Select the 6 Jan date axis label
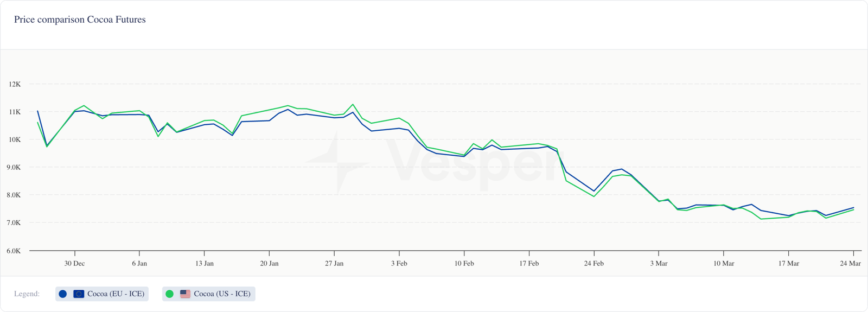Screen dimensions: 868x312 pyautogui.click(x=139, y=263)
